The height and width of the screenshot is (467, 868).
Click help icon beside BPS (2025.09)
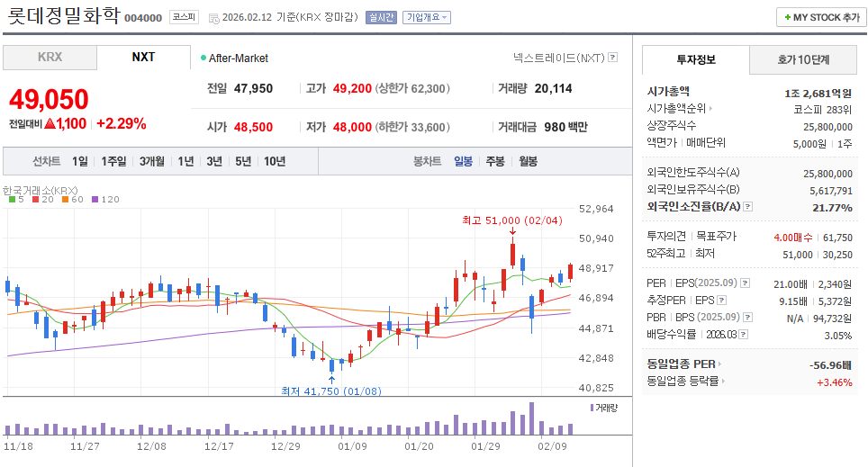(x=748, y=317)
